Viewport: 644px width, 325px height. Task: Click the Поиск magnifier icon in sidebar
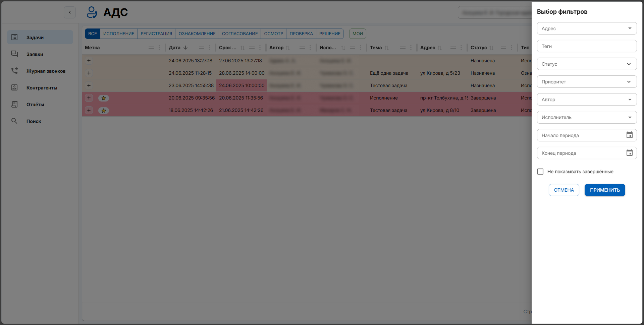(14, 121)
